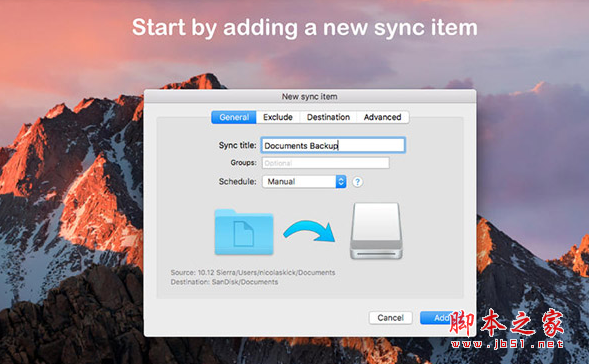The height and width of the screenshot is (364, 589).
Task: Click the Add button to create sync item
Action: pyautogui.click(x=442, y=318)
